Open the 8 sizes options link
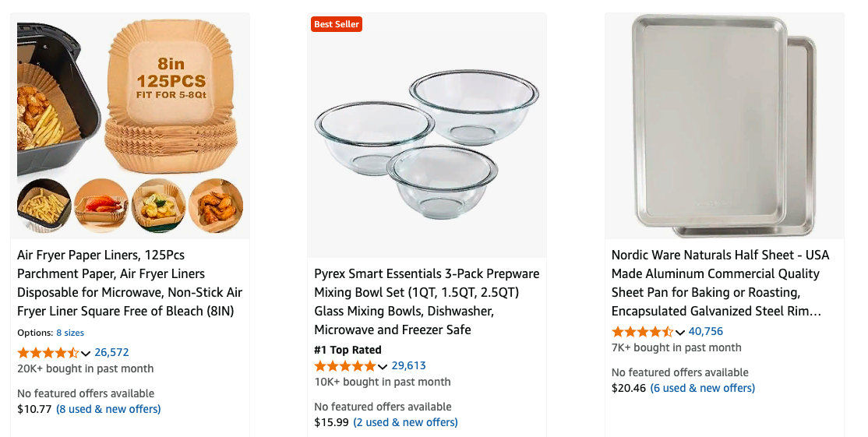868x437 pixels. (x=70, y=333)
